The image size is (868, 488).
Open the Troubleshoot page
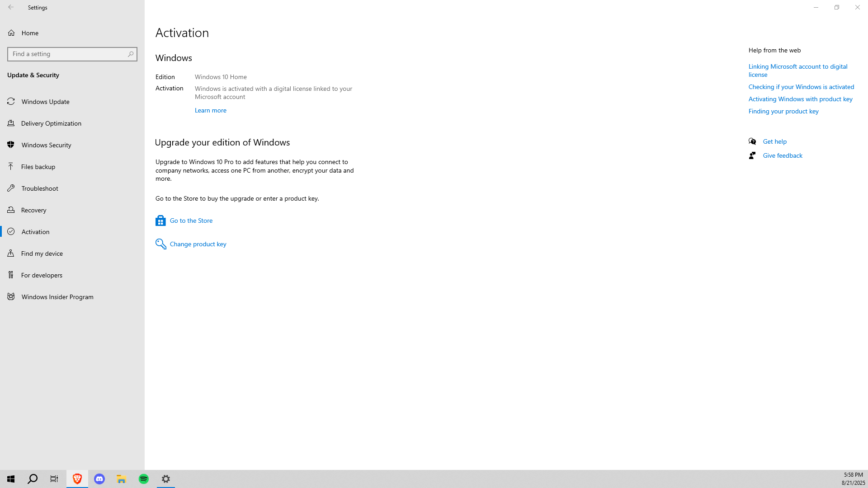72,188
